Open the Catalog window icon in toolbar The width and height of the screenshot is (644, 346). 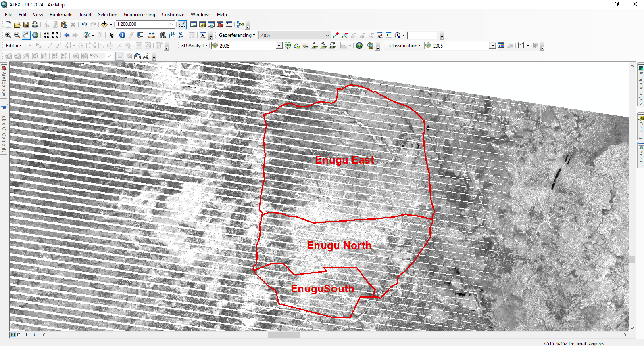click(202, 25)
